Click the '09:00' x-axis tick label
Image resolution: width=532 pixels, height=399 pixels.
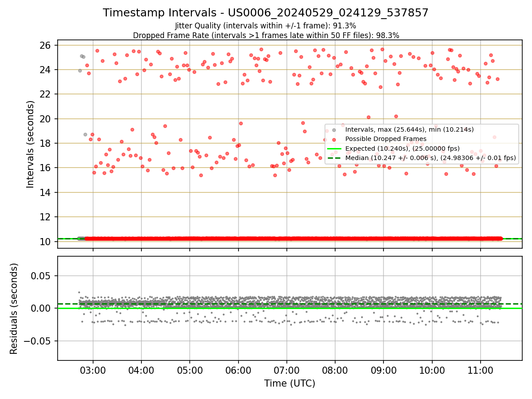pyautogui.click(x=383, y=370)
